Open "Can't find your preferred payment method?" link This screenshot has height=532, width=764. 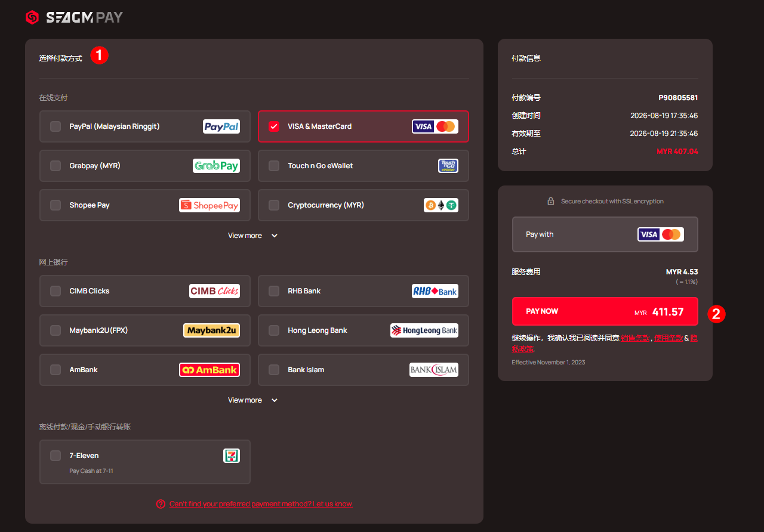[261, 504]
